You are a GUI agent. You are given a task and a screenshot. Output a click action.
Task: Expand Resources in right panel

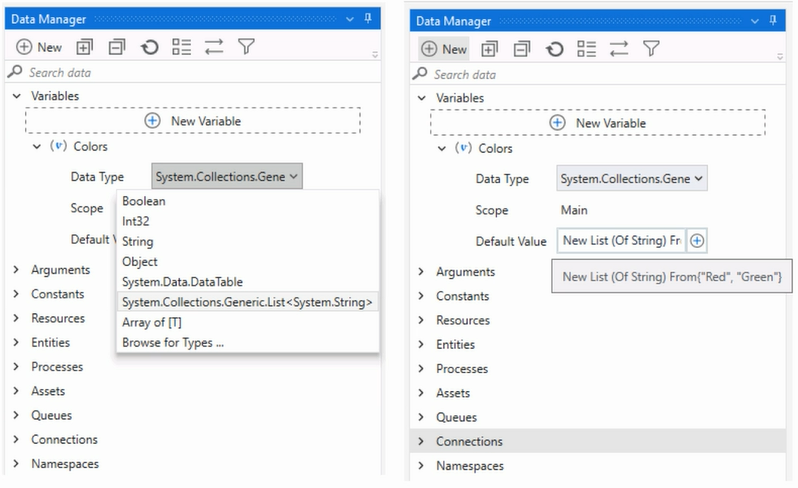click(x=421, y=321)
